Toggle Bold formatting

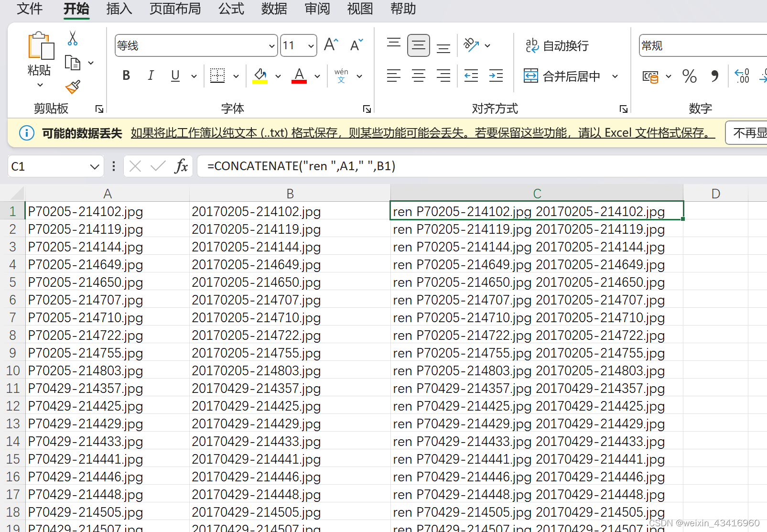[126, 76]
